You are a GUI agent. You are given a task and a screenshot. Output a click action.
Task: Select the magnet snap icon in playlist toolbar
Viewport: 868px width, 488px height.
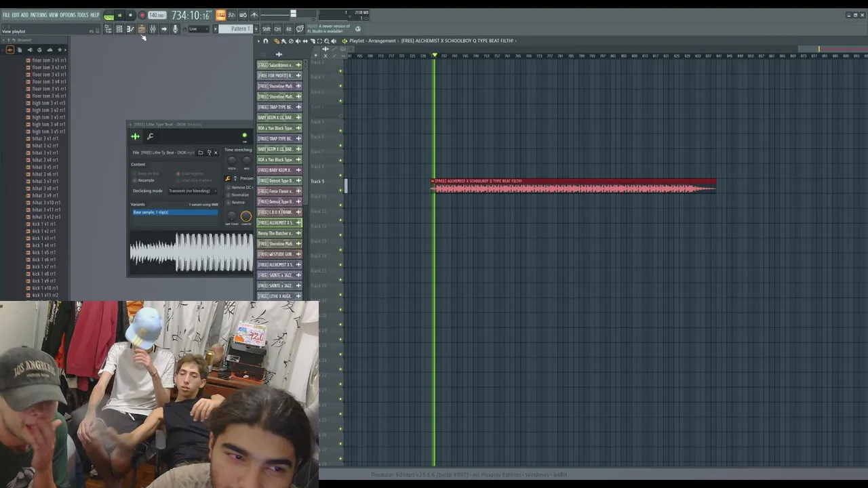point(265,41)
